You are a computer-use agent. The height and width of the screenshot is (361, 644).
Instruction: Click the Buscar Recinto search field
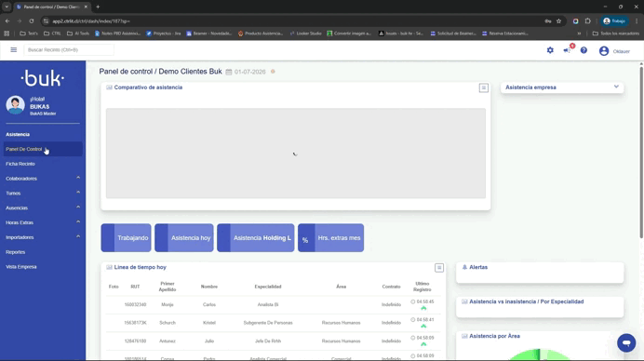[69, 49]
